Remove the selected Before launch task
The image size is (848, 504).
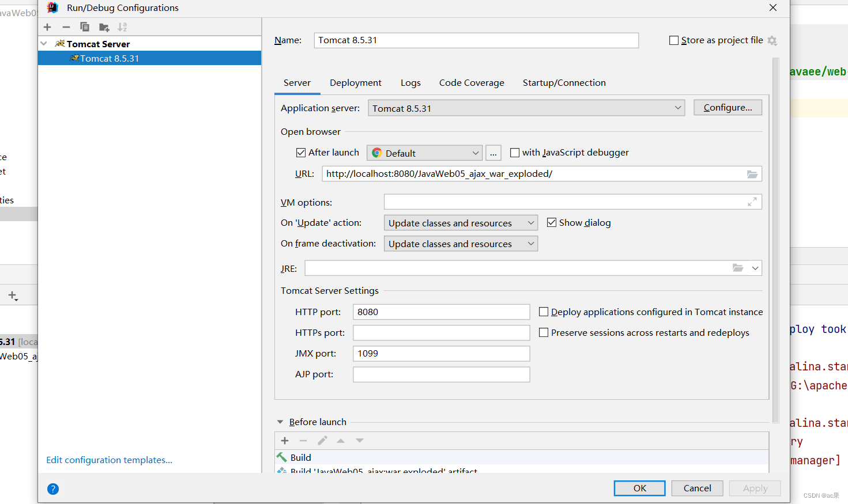coord(303,441)
